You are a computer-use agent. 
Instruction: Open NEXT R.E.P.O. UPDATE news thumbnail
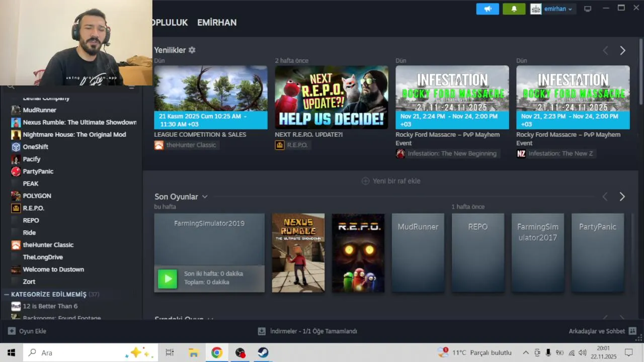tap(332, 97)
